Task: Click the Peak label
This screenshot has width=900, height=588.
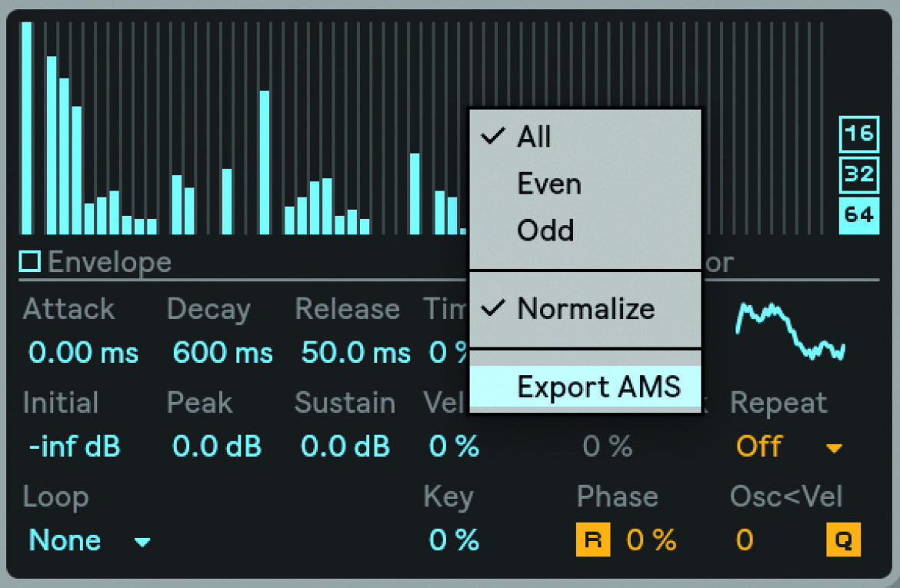Action: tap(200, 403)
